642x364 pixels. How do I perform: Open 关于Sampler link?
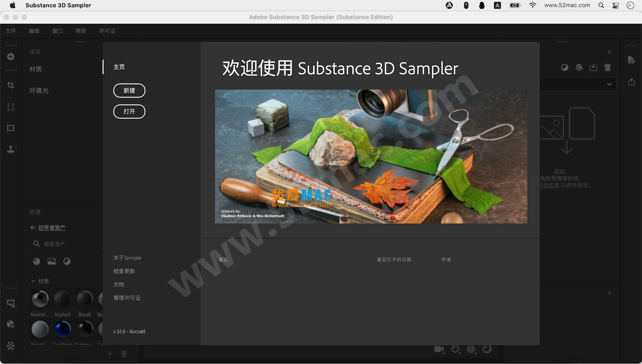(x=128, y=258)
